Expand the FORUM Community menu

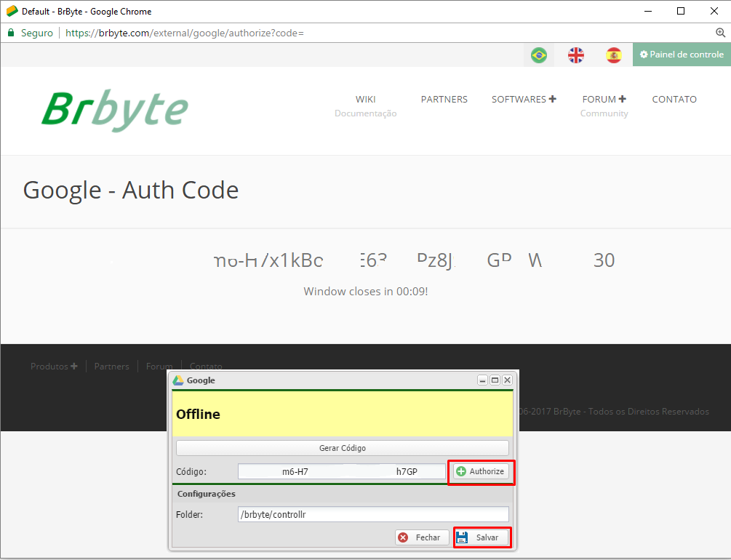point(604,100)
